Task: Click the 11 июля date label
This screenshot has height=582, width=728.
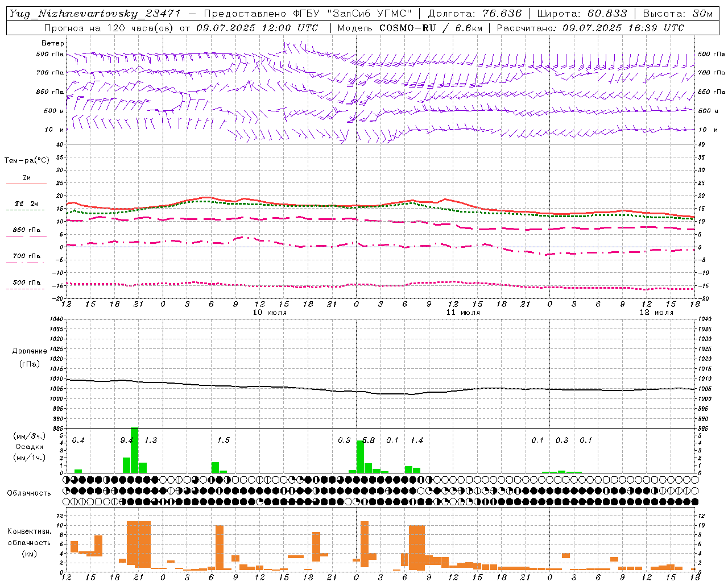Action: point(463,313)
